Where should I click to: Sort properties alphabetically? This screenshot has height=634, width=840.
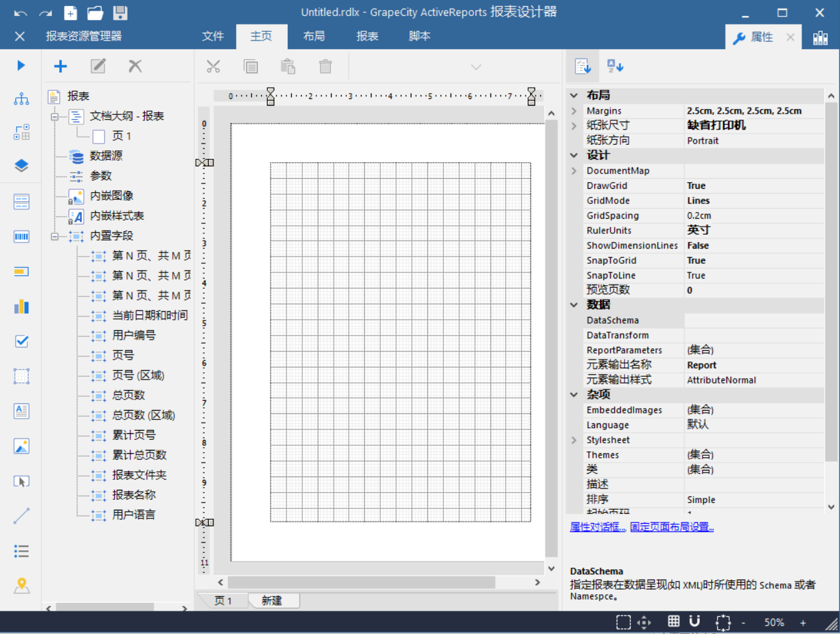pyautogui.click(x=615, y=66)
